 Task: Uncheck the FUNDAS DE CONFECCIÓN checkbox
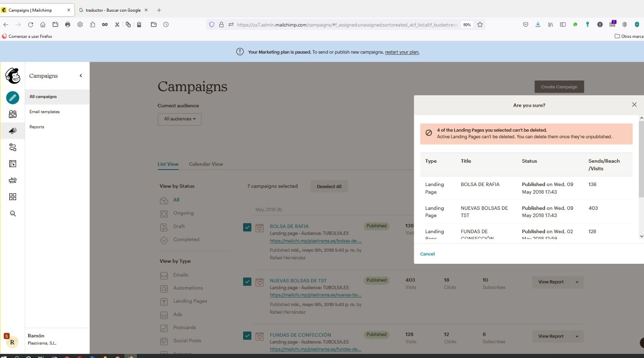[247, 335]
